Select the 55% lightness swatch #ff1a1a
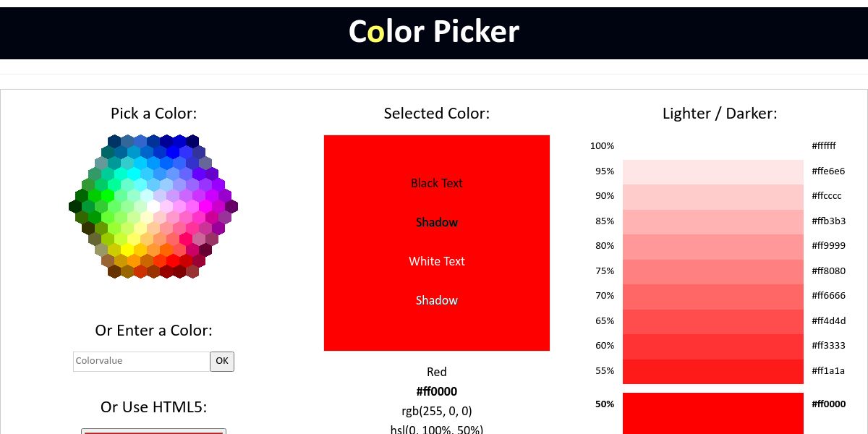The width and height of the screenshot is (868, 434). pyautogui.click(x=712, y=371)
